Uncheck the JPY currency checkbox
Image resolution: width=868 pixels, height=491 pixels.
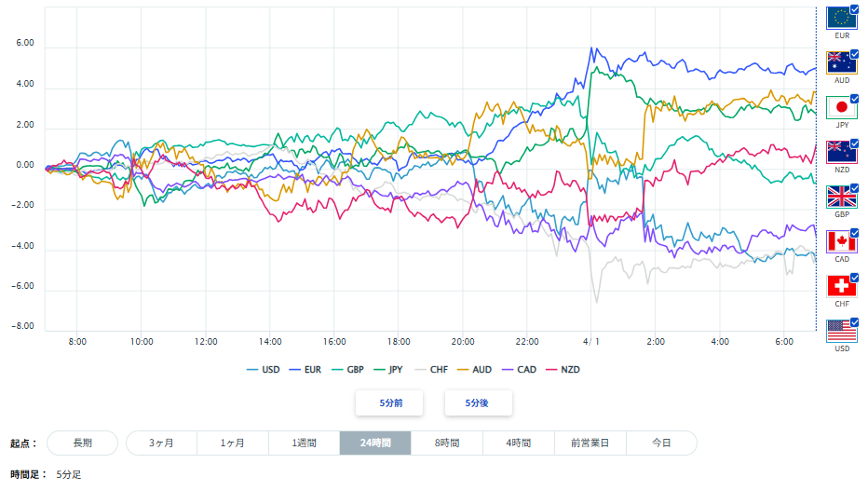click(855, 99)
